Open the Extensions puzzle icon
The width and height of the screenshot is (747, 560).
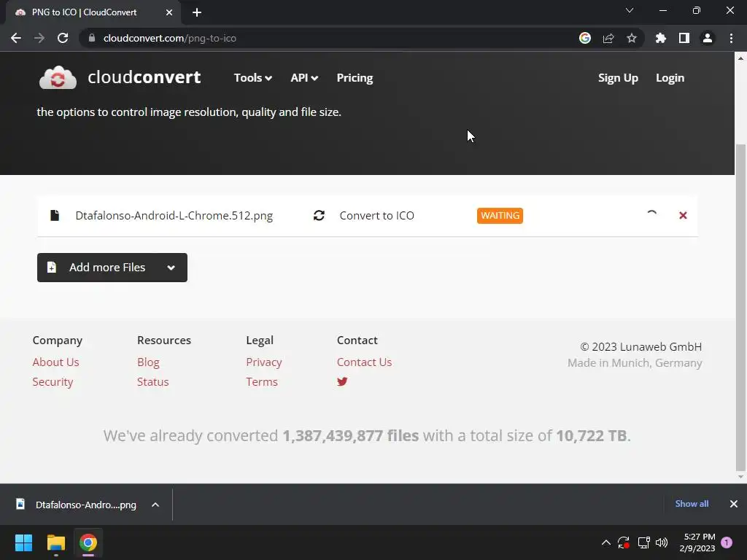pos(661,38)
